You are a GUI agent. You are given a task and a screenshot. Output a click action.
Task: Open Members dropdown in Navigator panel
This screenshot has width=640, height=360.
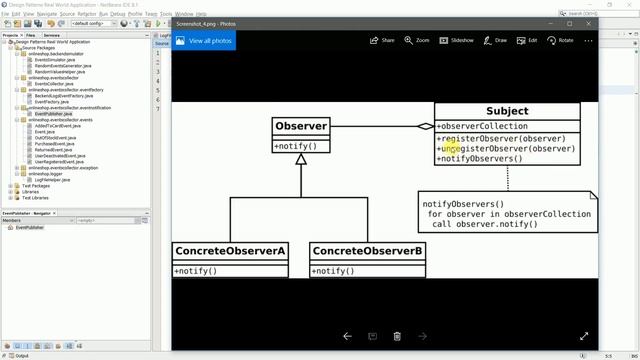[x=38, y=220]
